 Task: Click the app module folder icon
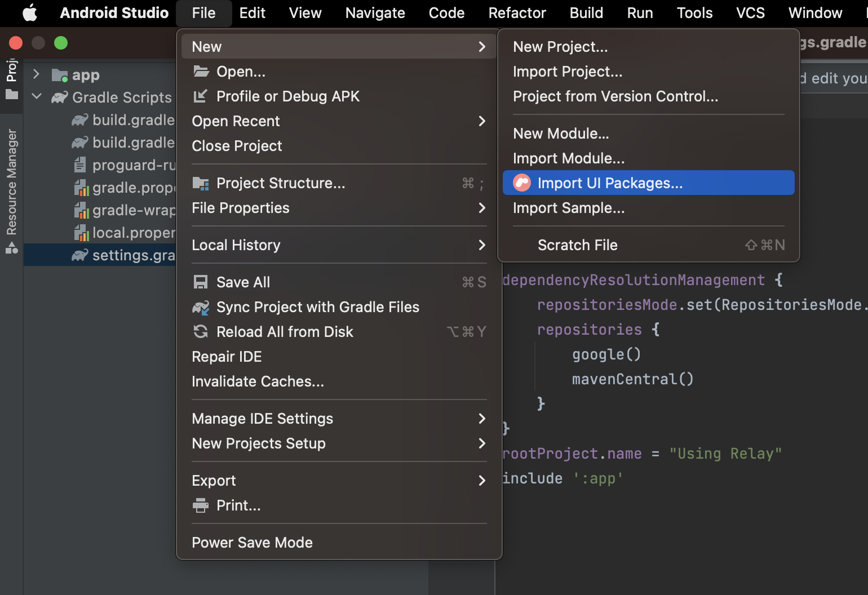(59, 75)
